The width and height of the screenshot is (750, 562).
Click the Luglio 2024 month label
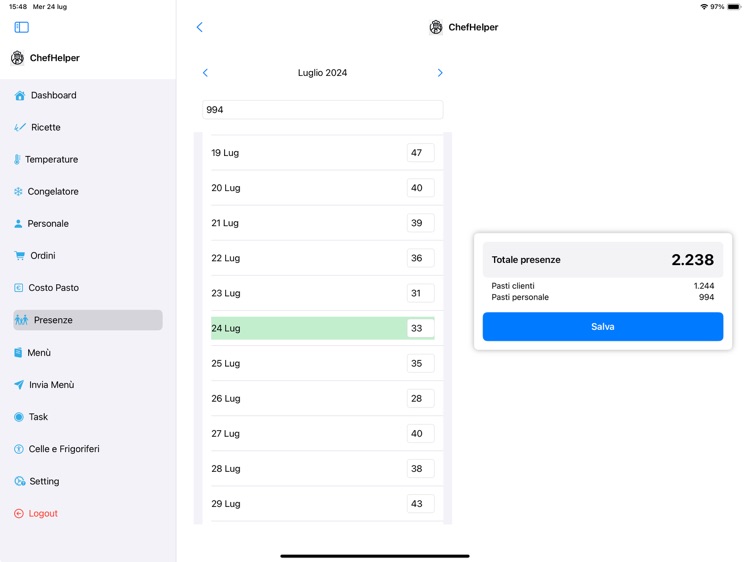322,73
